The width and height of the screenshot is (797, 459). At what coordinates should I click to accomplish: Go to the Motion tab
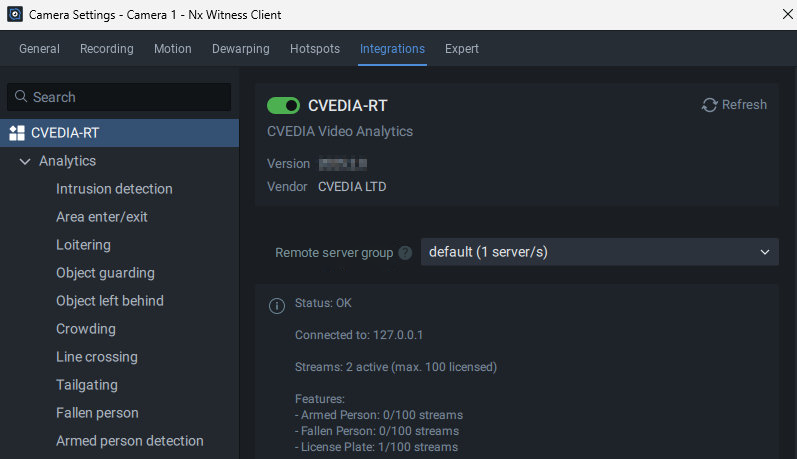(172, 49)
